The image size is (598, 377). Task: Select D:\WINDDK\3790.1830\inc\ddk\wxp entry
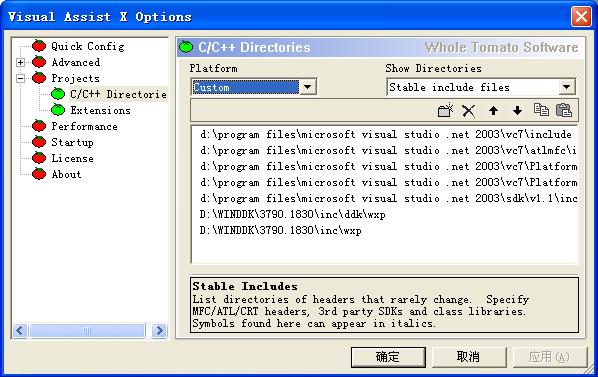pyautogui.click(x=293, y=214)
